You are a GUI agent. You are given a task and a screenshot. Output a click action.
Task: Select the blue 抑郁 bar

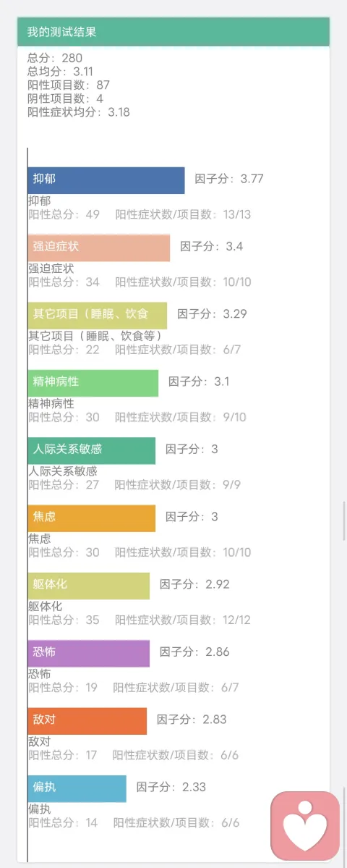pyautogui.click(x=106, y=180)
